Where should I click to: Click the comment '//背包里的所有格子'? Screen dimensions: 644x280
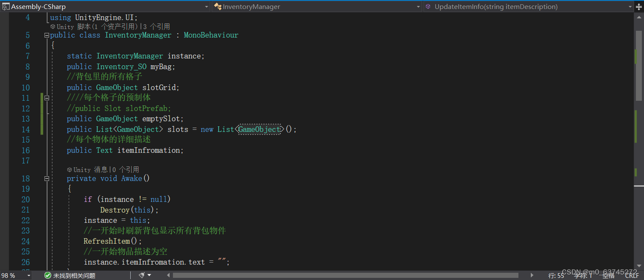tap(105, 77)
